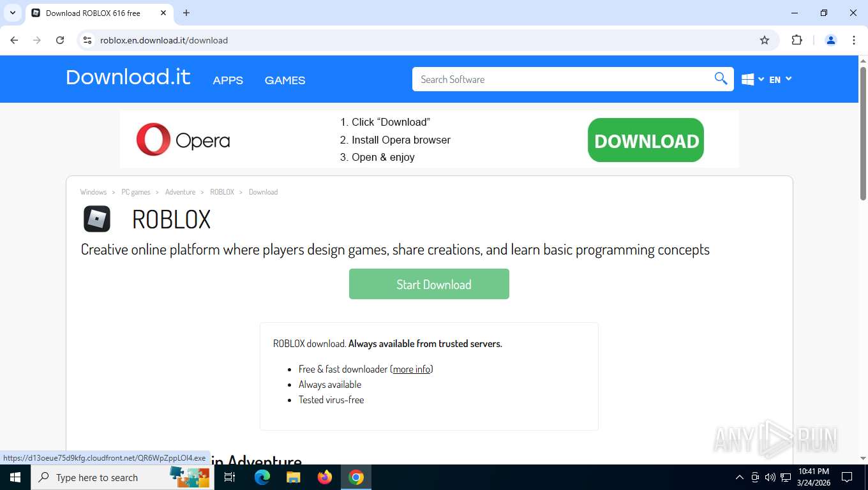Open the more info link
Viewport: 868px width, 490px height.
(412, 369)
